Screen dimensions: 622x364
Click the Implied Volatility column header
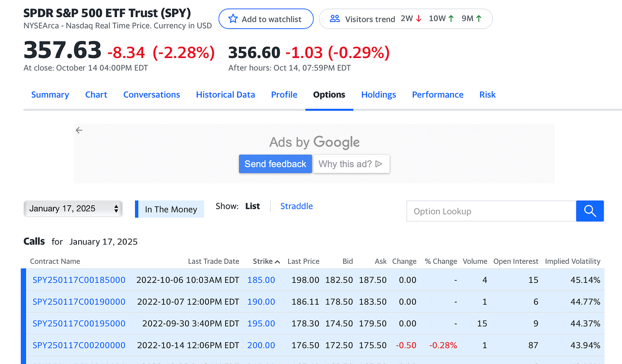[572, 261]
